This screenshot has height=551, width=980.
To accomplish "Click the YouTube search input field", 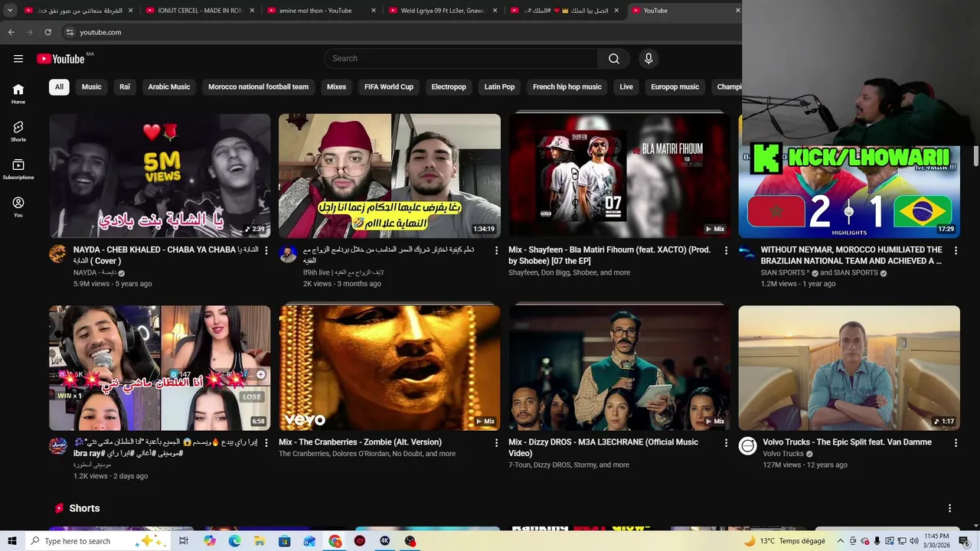I will tap(461, 59).
